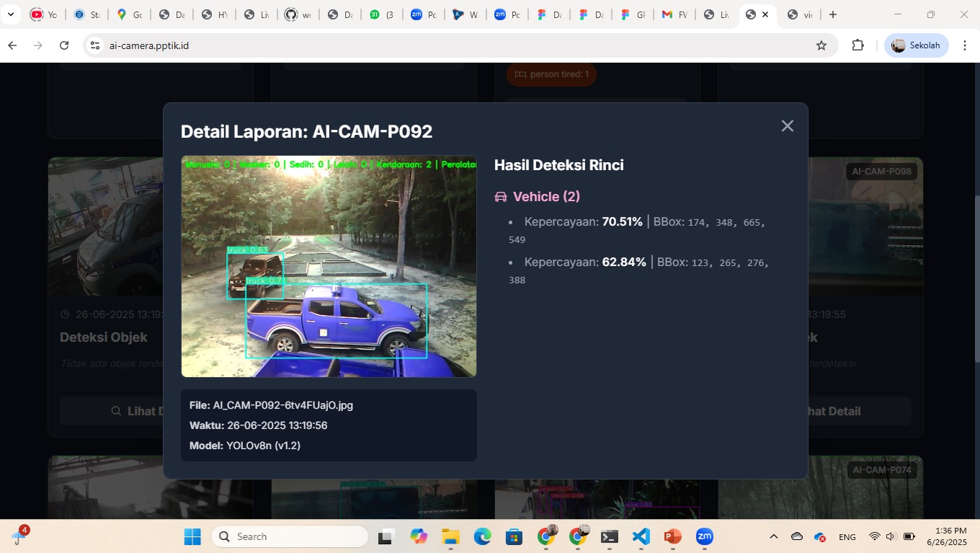980x553 pixels.
Task: Switch to the green 31 calendar tab
Action: [382, 14]
